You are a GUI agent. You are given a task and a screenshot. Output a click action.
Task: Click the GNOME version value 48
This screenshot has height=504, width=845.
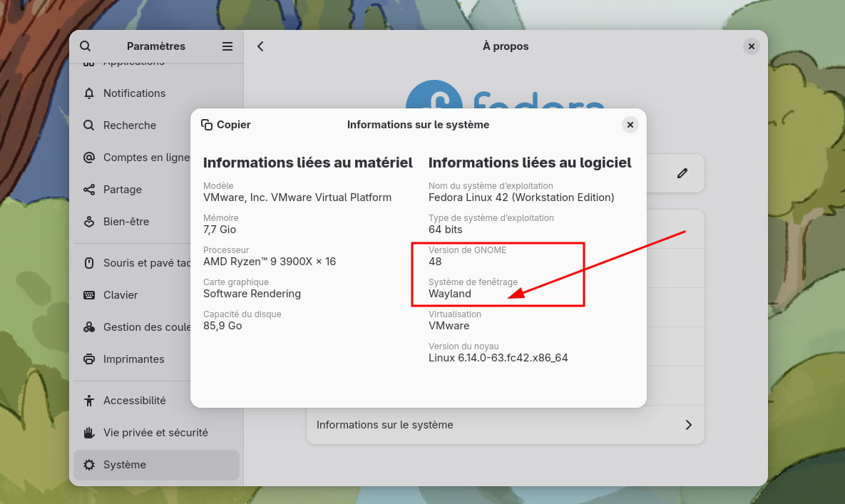point(435,262)
